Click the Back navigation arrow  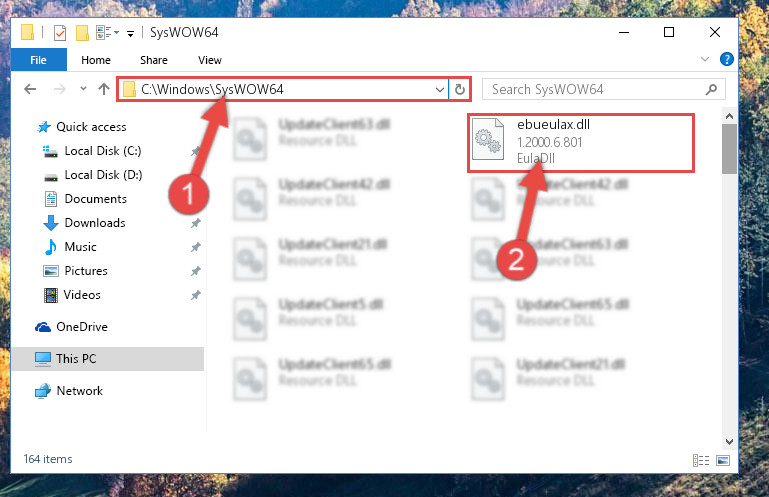pyautogui.click(x=30, y=89)
